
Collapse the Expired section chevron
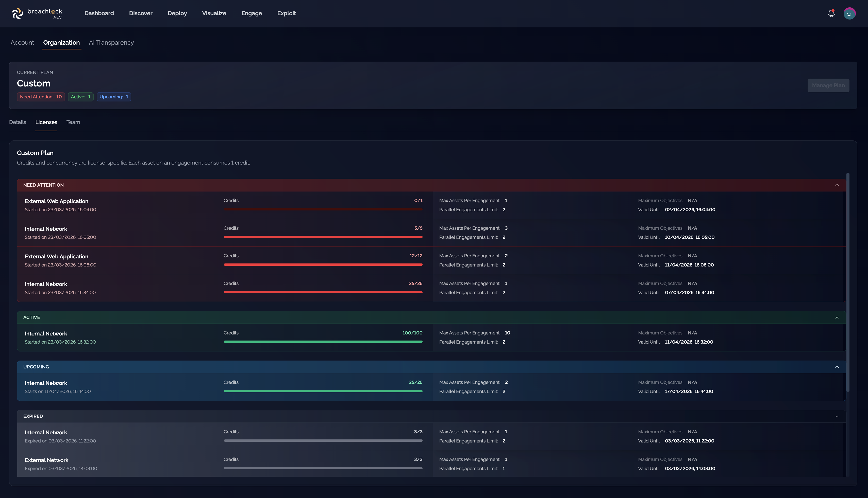tap(837, 416)
